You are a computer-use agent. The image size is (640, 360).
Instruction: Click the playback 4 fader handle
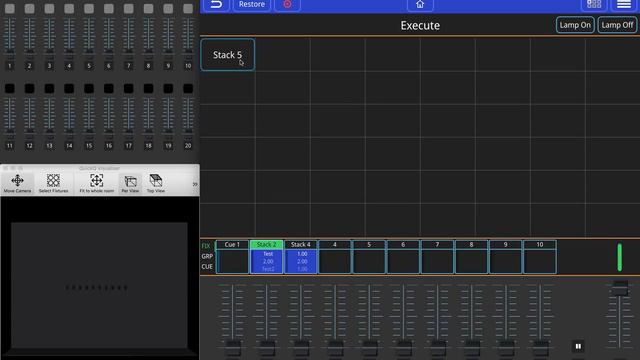tap(336, 349)
